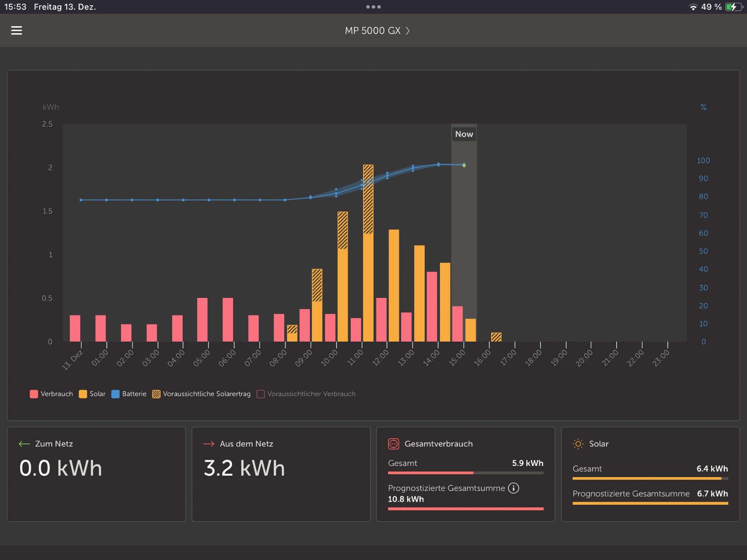Click the tall hatched solar bar at 11:00
This screenshot has height=560, width=747.
tap(368, 199)
